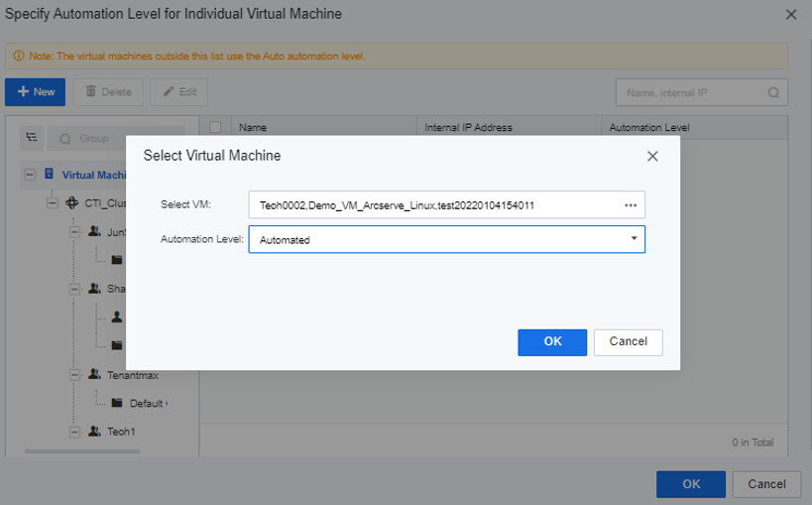The height and width of the screenshot is (505, 812).
Task: Select the folder icon under Sha
Action: [117, 345]
